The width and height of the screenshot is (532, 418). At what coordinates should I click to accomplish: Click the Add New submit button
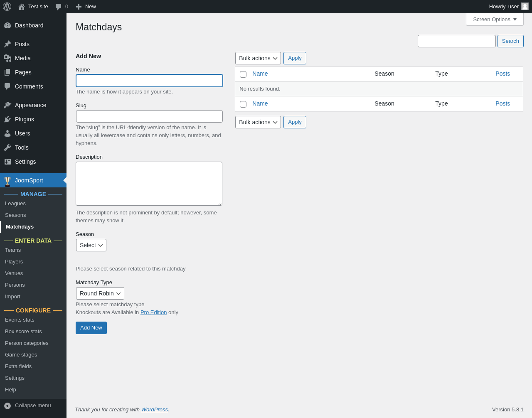[x=91, y=328]
